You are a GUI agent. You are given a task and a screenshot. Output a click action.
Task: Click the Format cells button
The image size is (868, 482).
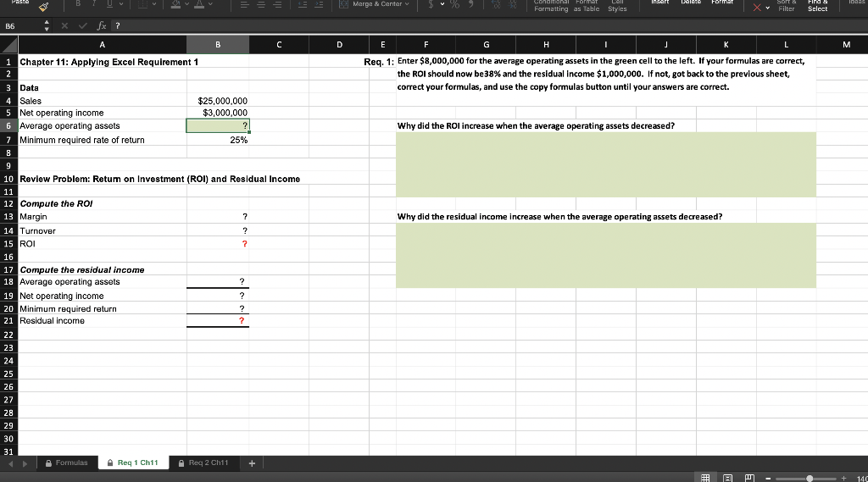click(x=722, y=3)
